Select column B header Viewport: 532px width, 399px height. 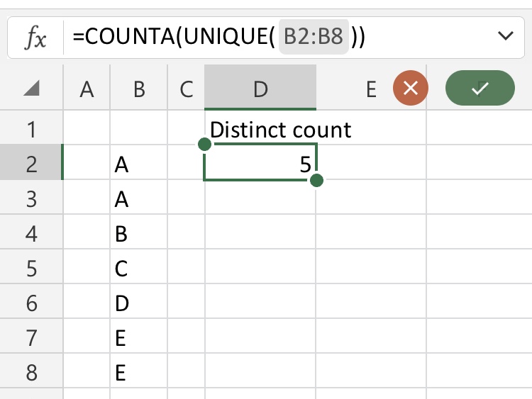[139, 89]
